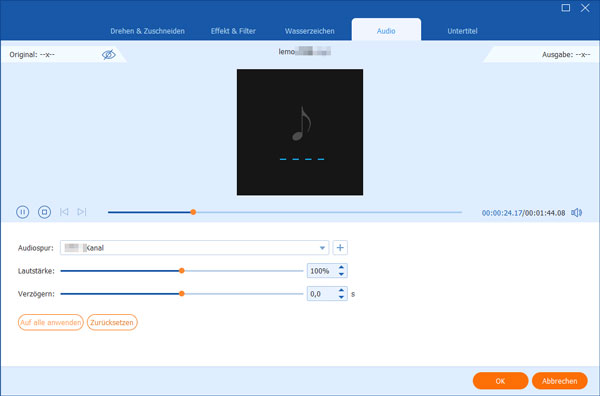The width and height of the screenshot is (600, 396).
Task: Pause playback with the pause icon
Action: point(23,212)
